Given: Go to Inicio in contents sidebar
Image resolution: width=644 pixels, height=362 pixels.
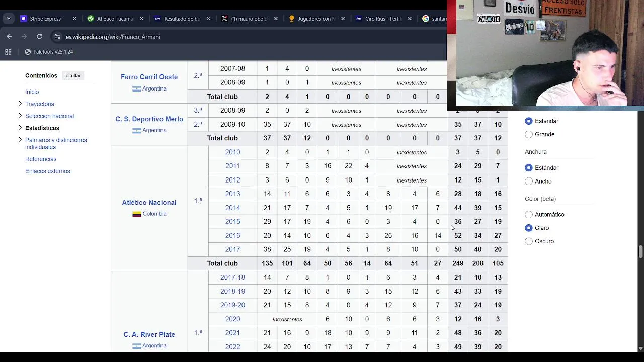Looking at the screenshot, I should (32, 92).
